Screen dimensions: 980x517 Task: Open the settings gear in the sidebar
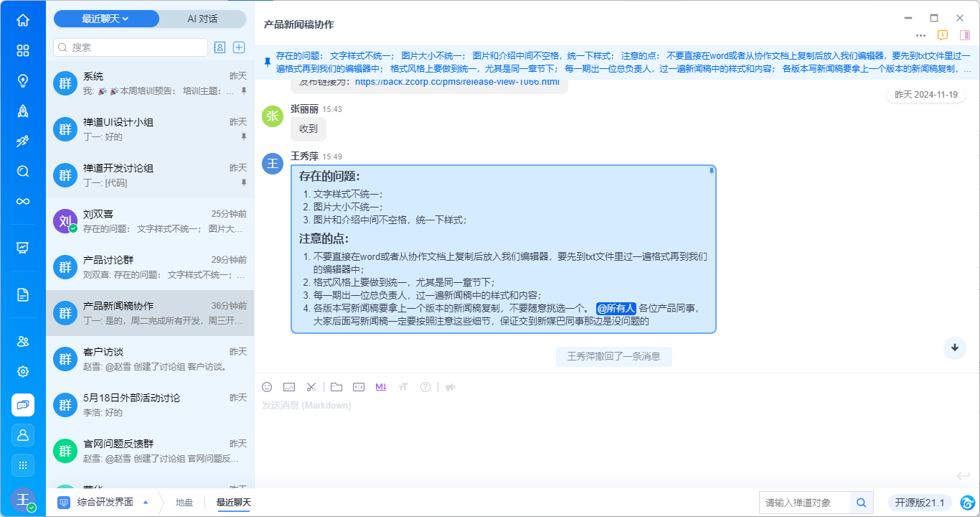coord(23,371)
